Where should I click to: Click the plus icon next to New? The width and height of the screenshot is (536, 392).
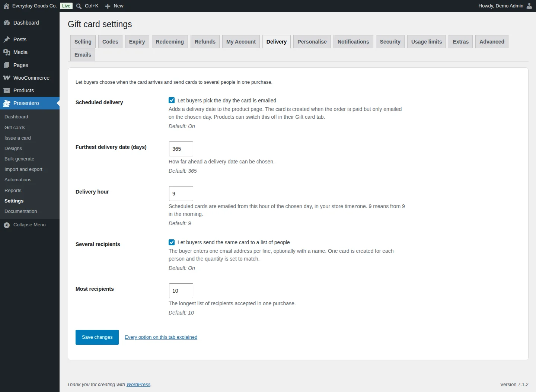[108, 6]
